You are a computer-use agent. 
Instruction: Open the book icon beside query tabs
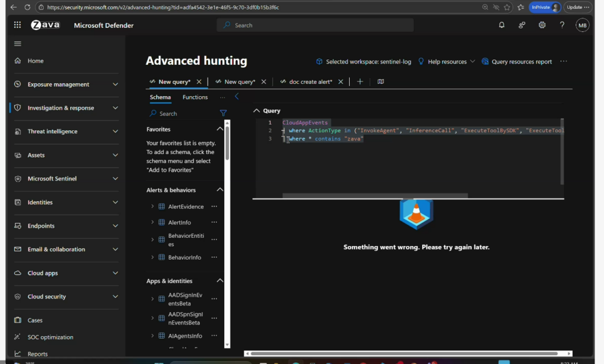click(380, 81)
